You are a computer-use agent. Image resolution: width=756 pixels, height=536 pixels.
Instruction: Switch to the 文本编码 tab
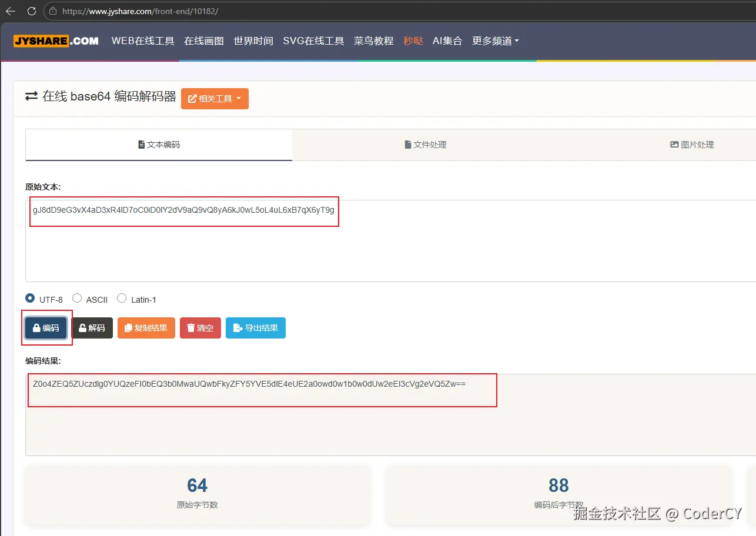tap(159, 145)
